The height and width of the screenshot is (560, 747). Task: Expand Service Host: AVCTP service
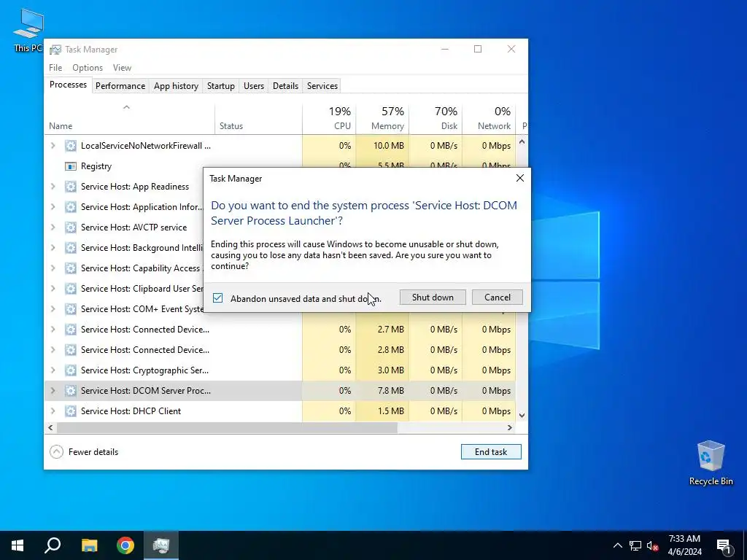53,227
